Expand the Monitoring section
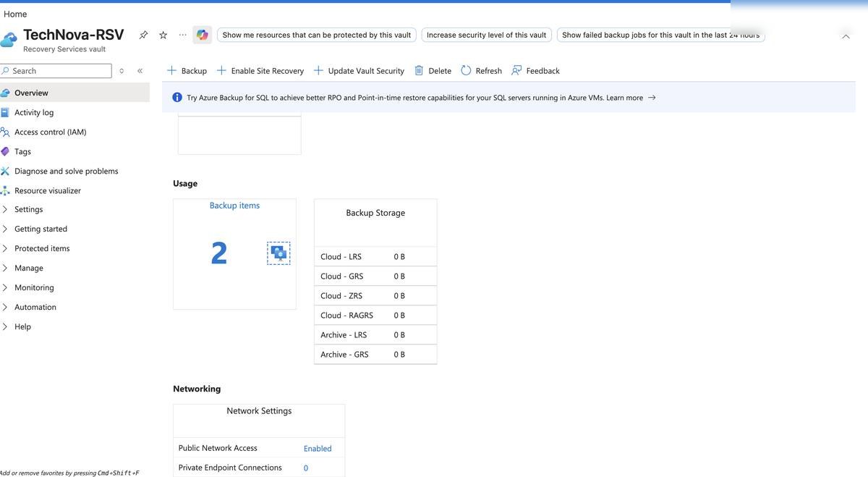Image resolution: width=868 pixels, height=477 pixels. [5, 287]
